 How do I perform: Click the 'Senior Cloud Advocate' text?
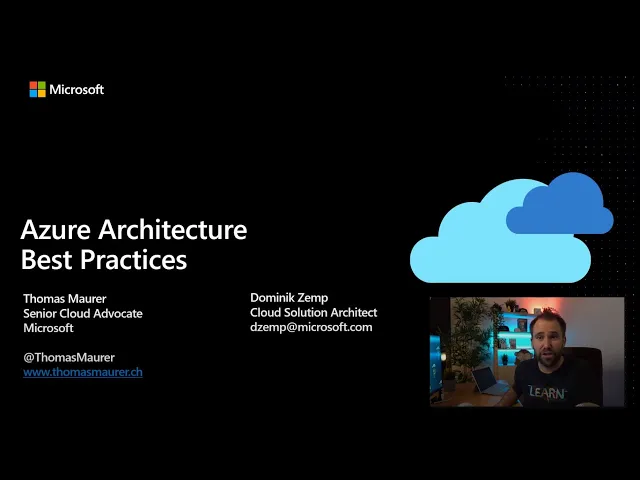pos(83,313)
